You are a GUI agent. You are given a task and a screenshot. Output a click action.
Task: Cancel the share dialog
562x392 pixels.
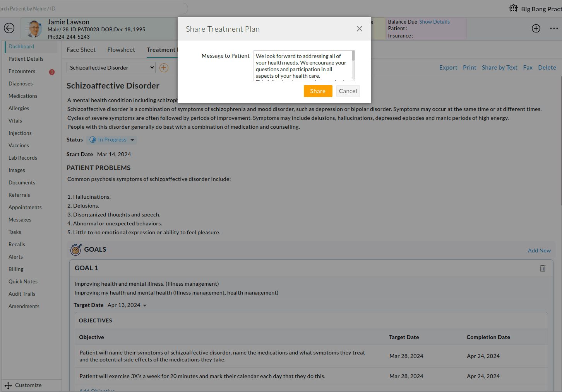coord(348,91)
